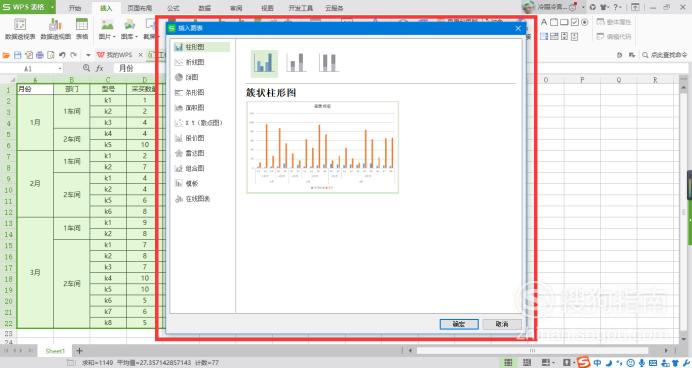Open Name Box dropdown showing A1
692x368 pixels.
pyautogui.click(x=60, y=69)
